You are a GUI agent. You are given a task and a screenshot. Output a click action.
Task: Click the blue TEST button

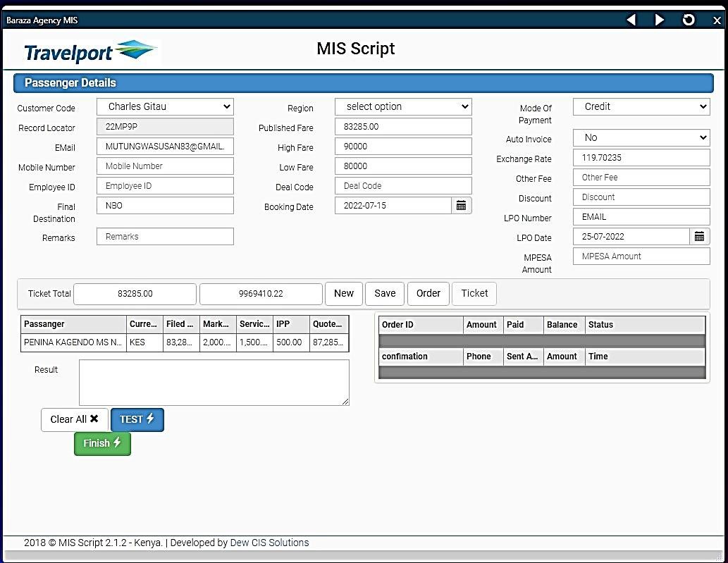(x=137, y=419)
